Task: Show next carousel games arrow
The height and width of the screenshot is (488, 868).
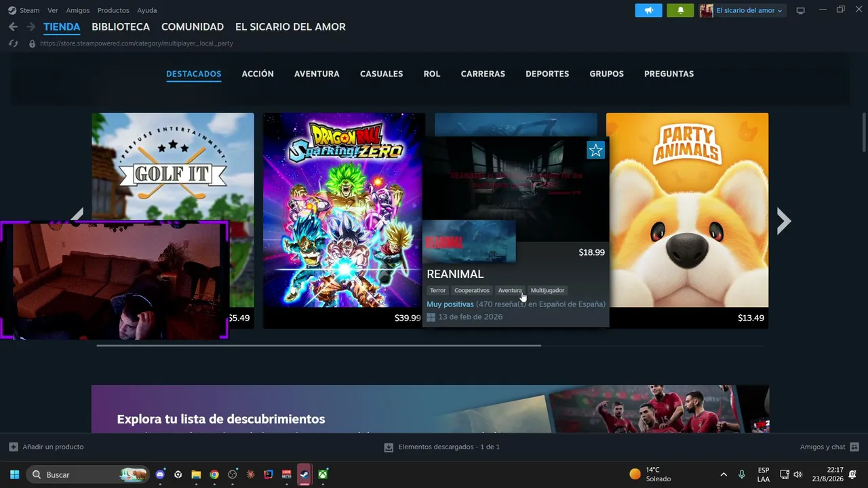Action: [x=784, y=221]
